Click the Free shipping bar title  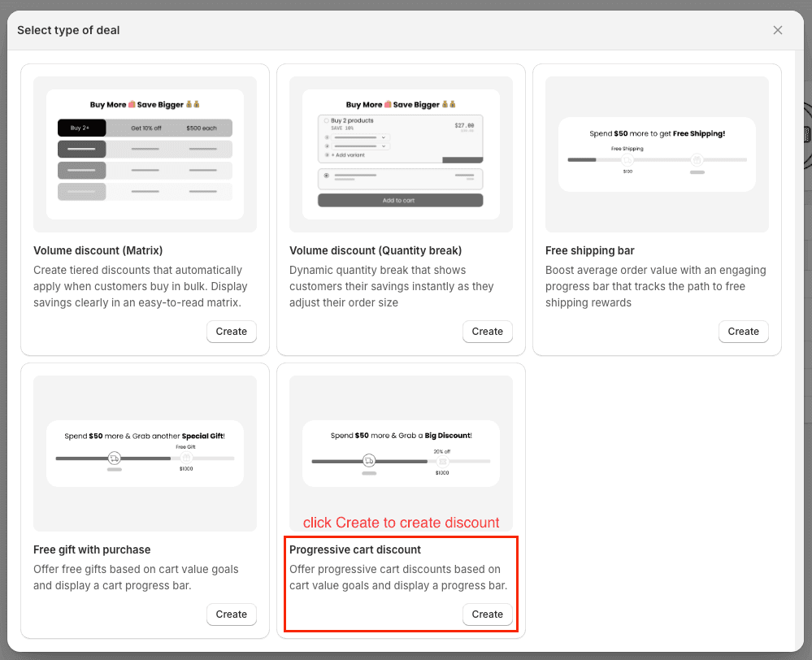pyautogui.click(x=589, y=250)
